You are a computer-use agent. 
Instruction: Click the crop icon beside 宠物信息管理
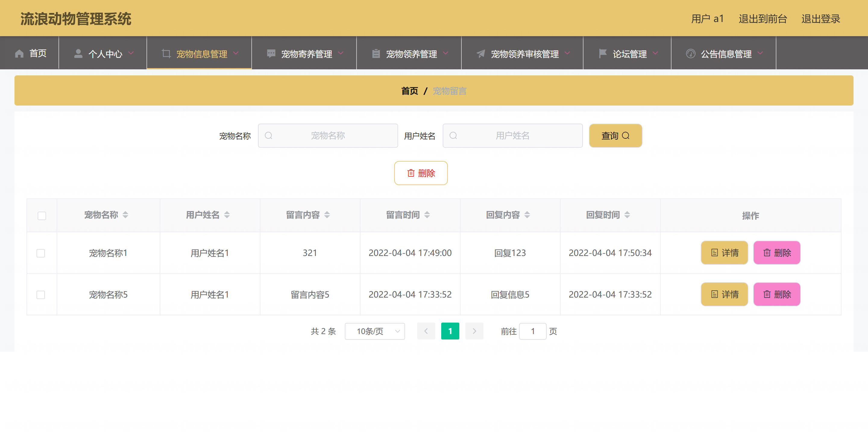click(x=166, y=54)
